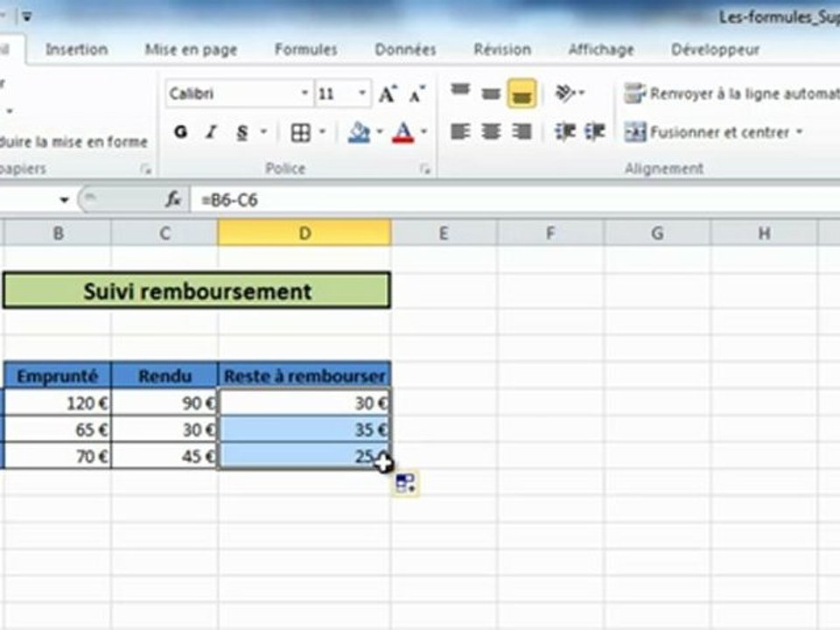Decrease the indent
This screenshot has width=840, height=630.
[x=564, y=131]
